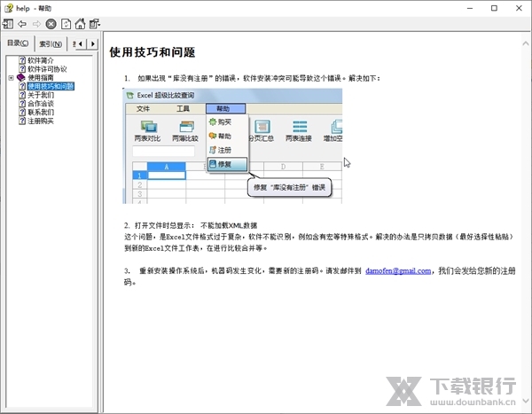Image resolution: width=532 pixels, height=414 pixels.
Task: Stop loading with the X circle icon
Action: (x=51, y=24)
